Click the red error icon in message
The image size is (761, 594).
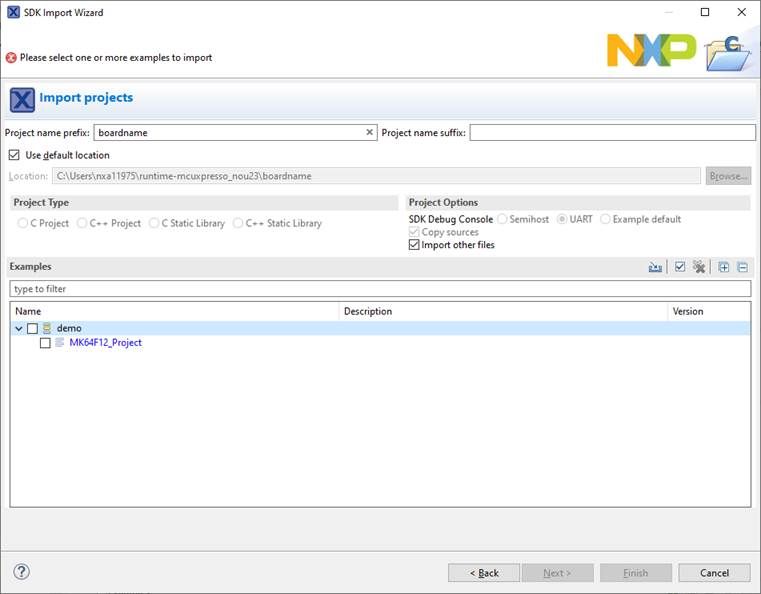click(11, 58)
